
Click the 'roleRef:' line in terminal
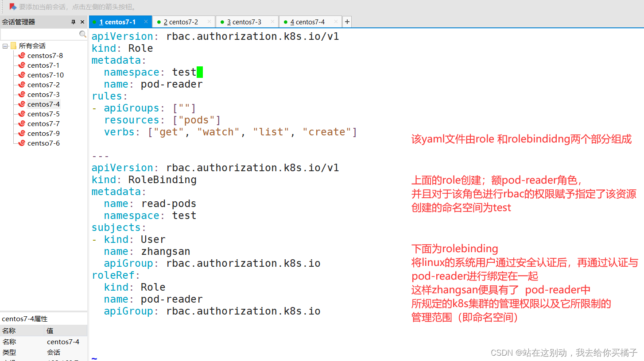click(x=116, y=275)
